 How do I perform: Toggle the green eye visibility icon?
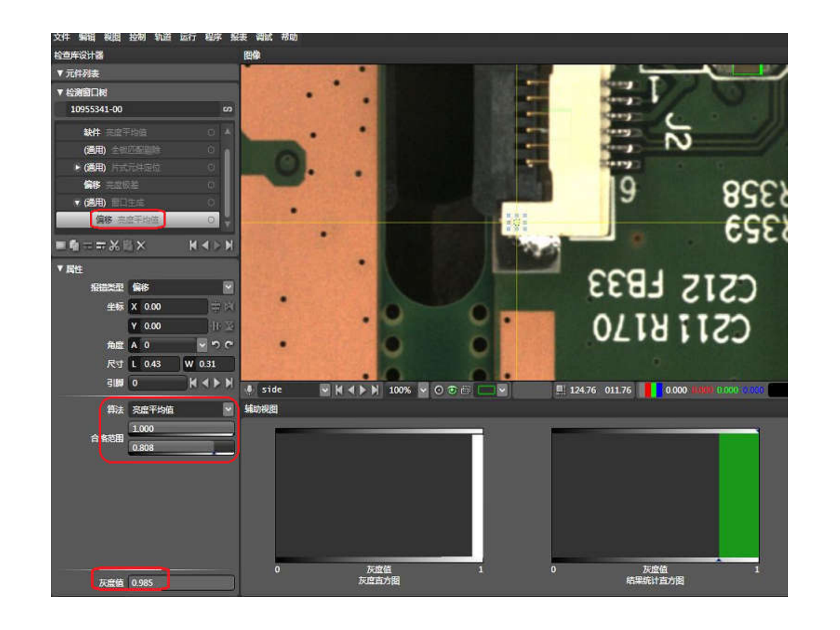[x=452, y=390]
